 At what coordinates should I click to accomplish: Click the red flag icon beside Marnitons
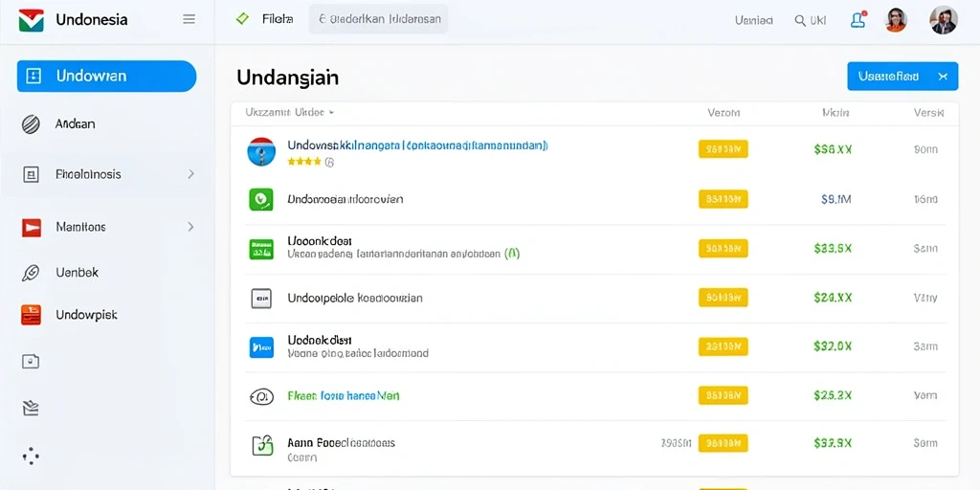pyautogui.click(x=32, y=228)
